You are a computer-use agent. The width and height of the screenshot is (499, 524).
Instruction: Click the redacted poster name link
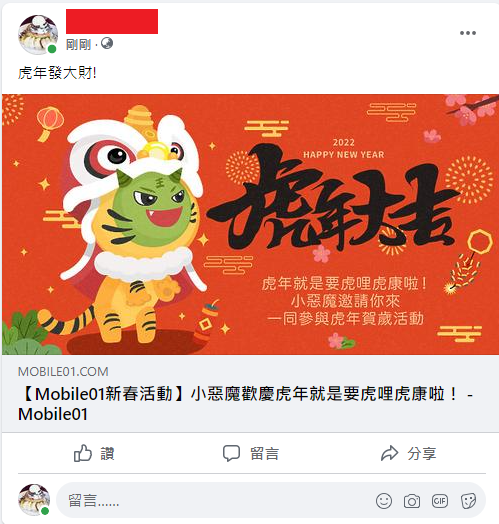pyautogui.click(x=112, y=21)
